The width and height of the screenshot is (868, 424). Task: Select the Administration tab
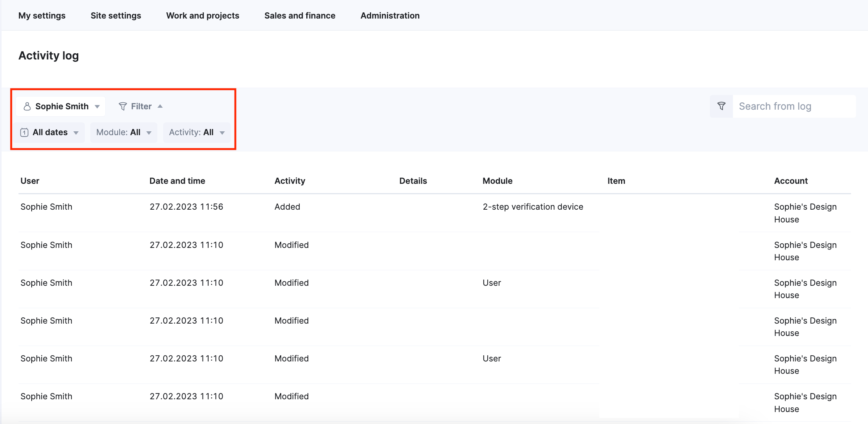pos(390,15)
